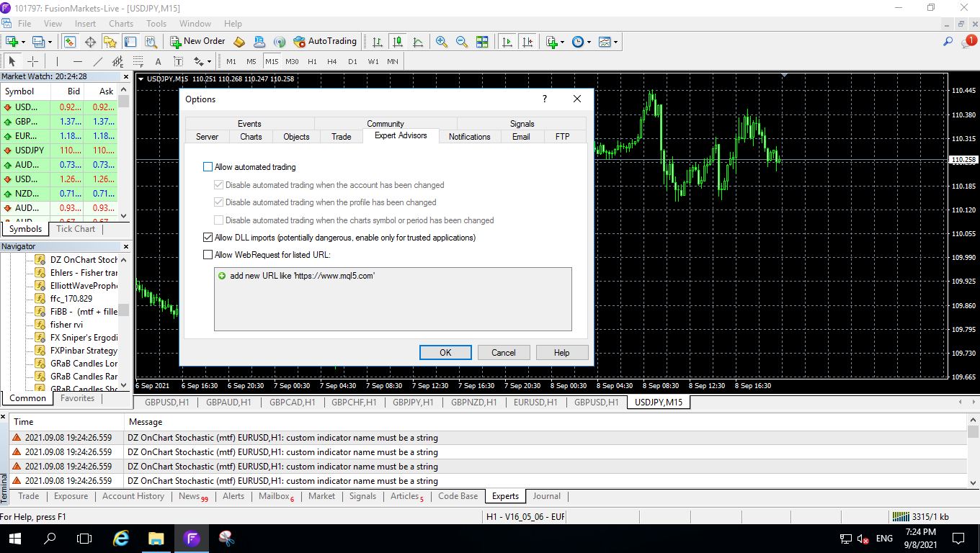The width and height of the screenshot is (980, 553).
Task: Check Allow WebRequest for listed URL
Action: 208,255
